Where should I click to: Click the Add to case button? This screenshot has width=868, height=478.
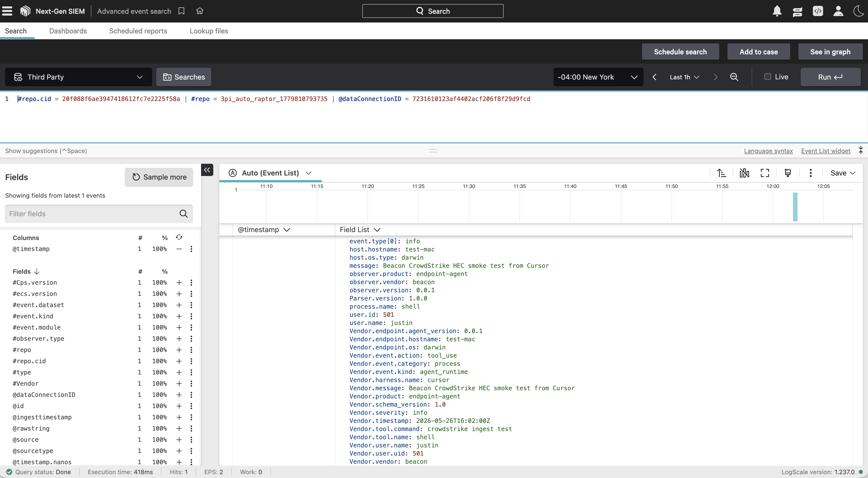click(x=759, y=52)
